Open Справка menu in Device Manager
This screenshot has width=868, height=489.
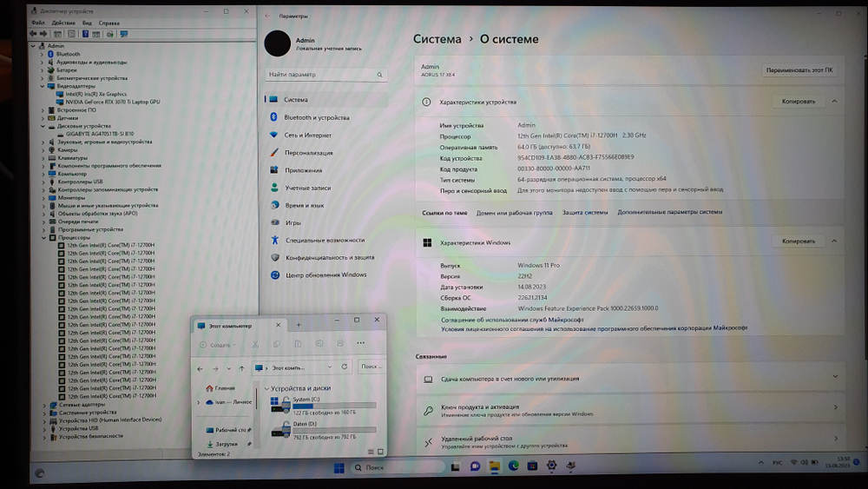[x=109, y=23]
